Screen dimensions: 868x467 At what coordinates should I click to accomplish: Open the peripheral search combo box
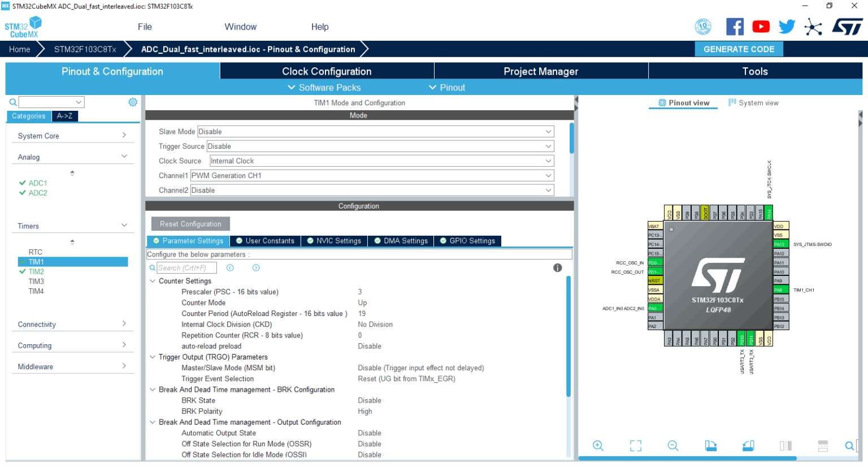point(51,102)
